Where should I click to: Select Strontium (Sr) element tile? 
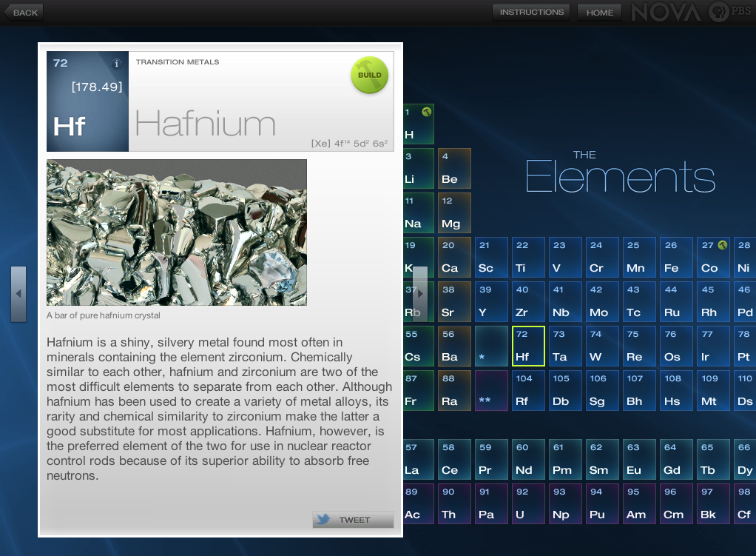point(454,301)
